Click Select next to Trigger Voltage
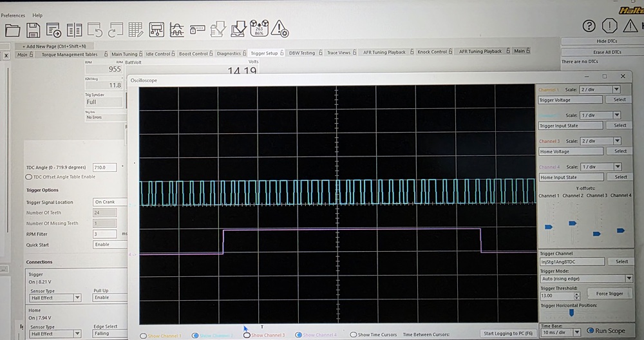644x340 pixels. 620,99
